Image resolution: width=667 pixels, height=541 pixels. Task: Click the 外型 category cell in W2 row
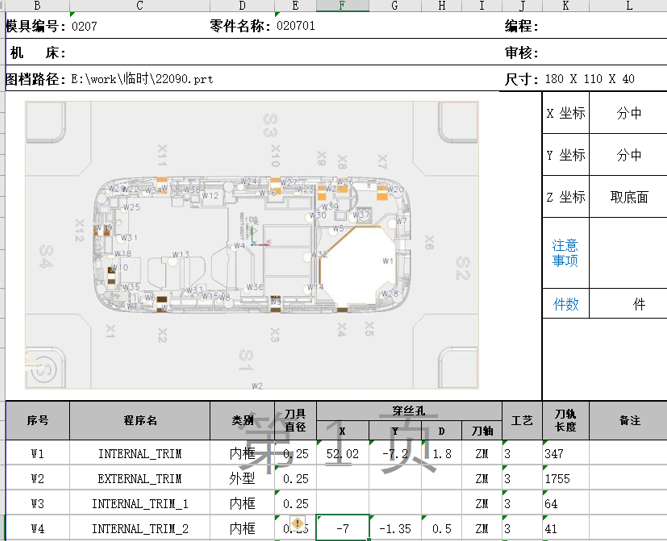click(x=242, y=478)
